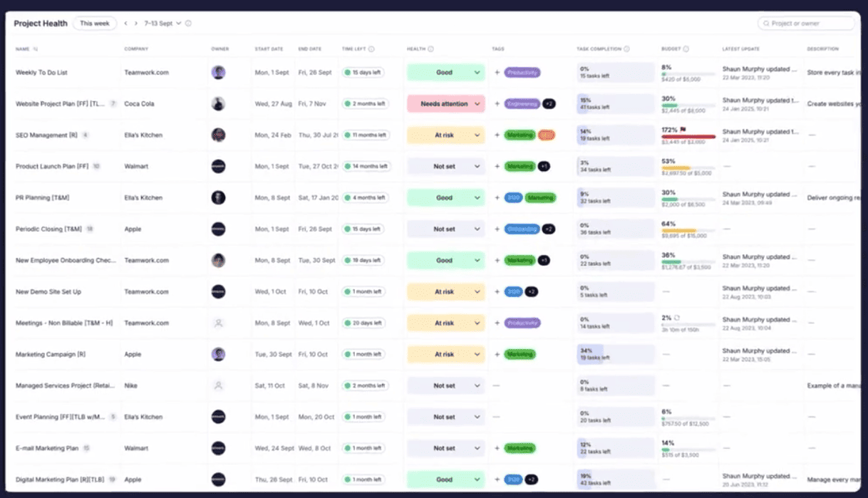Open the 7–13 Sept date range dropdown
Image resolution: width=868 pixels, height=498 pixels.
(162, 24)
